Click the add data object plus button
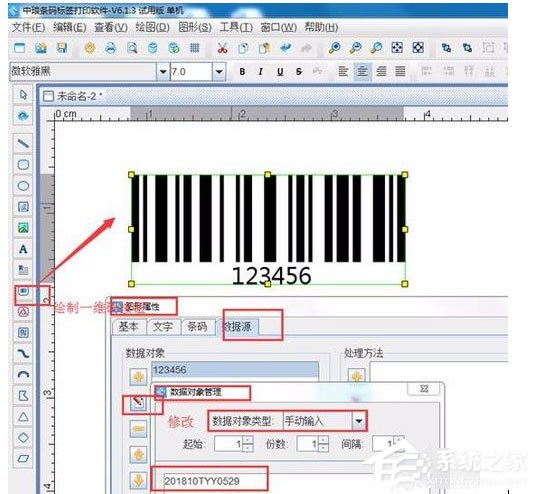 click(138, 377)
